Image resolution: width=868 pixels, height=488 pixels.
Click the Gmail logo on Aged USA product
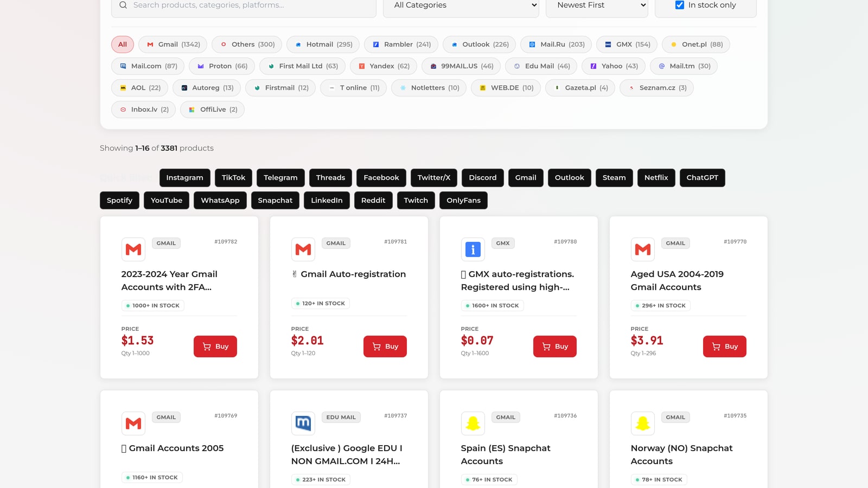click(x=643, y=249)
